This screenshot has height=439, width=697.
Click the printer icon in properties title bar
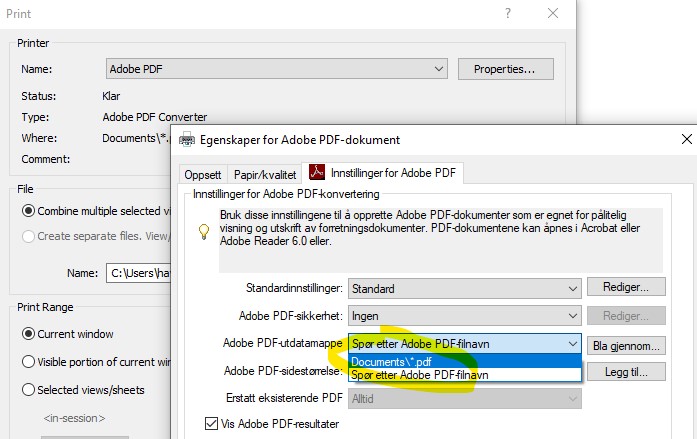tap(187, 140)
